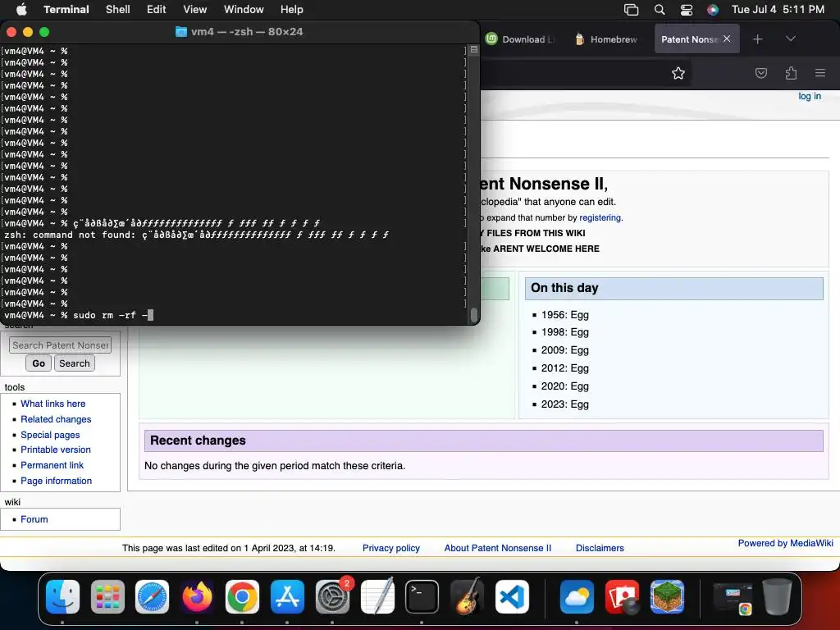840x630 pixels.
Task: Open the Trash in the Dock
Action: (x=778, y=596)
